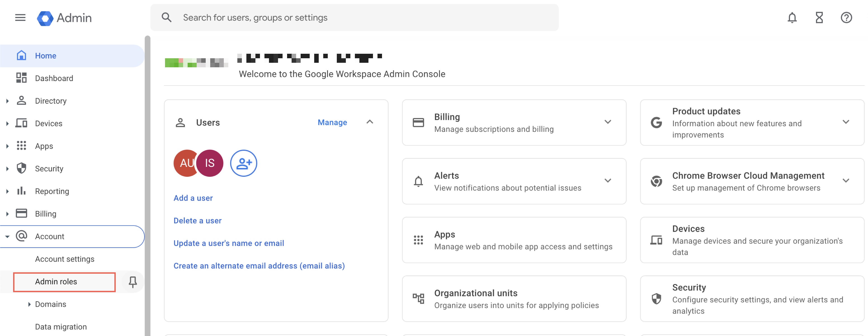Screen dimensions: 868x336
Task: Expand the Billing card chevron
Action: pyautogui.click(x=608, y=122)
